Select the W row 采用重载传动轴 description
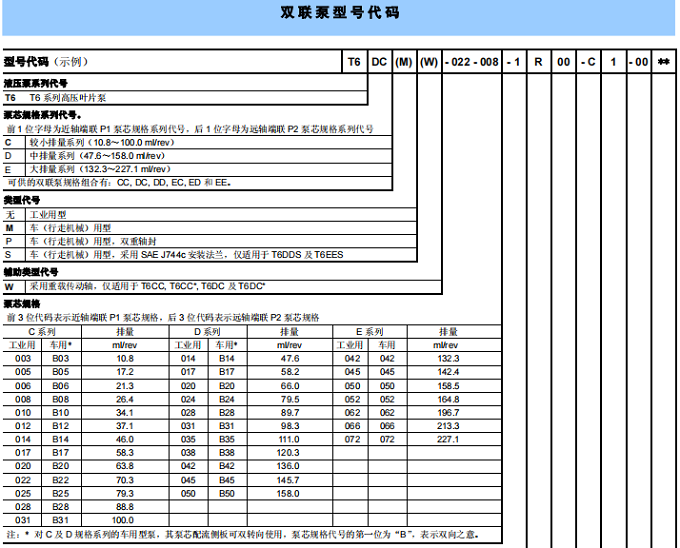 pos(147,286)
